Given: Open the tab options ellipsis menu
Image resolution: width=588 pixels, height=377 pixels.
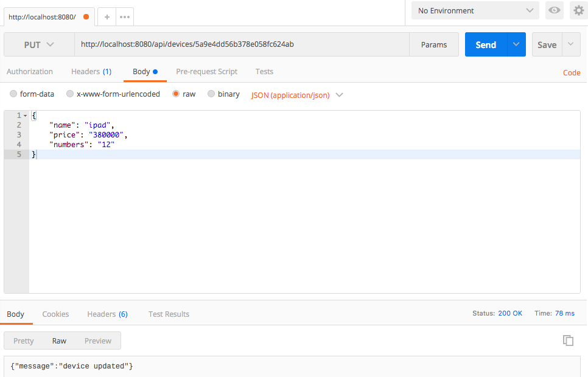Looking at the screenshot, I should coord(125,17).
